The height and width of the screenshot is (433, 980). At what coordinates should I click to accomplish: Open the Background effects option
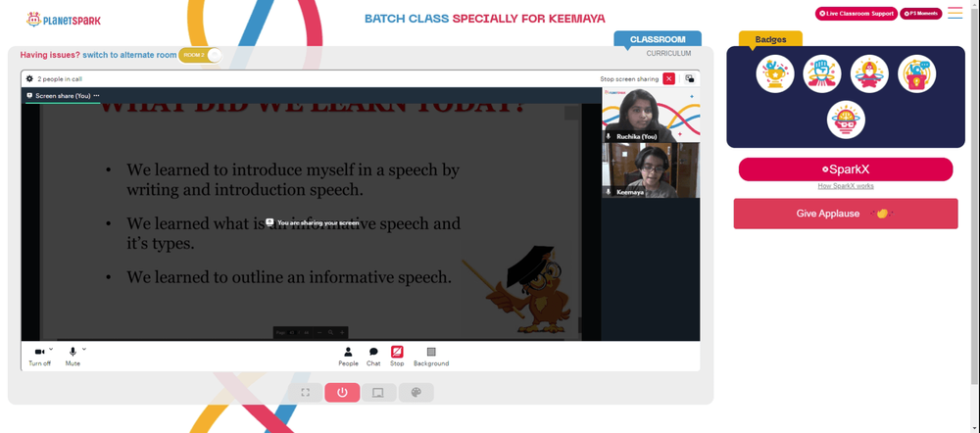click(x=431, y=357)
